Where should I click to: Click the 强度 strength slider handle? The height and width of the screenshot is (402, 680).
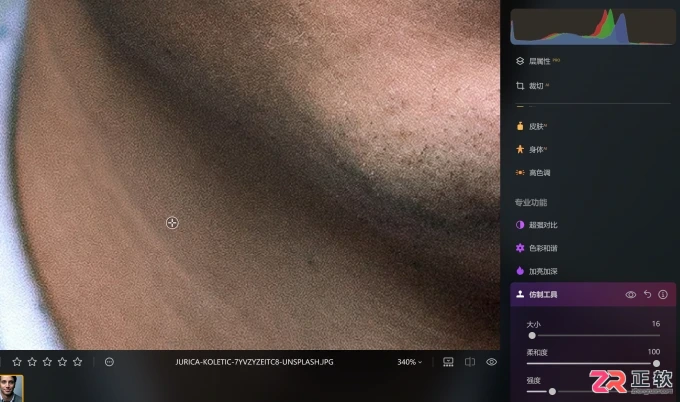(552, 391)
